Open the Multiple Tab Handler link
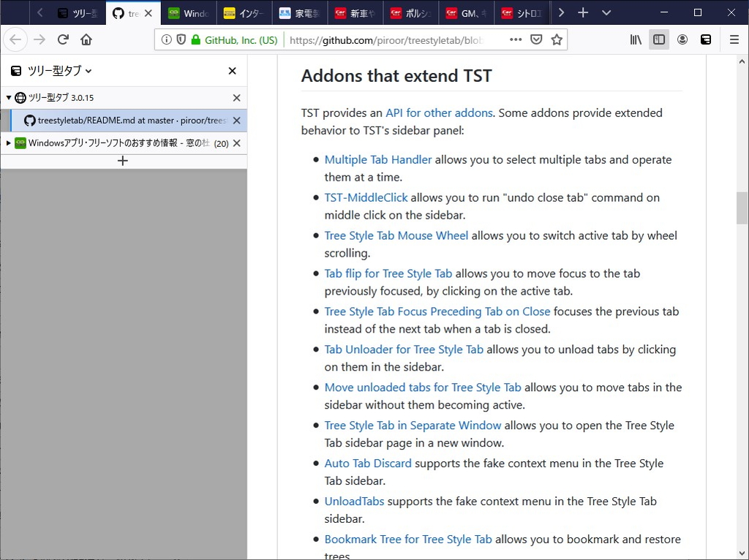749x560 pixels. pos(378,159)
